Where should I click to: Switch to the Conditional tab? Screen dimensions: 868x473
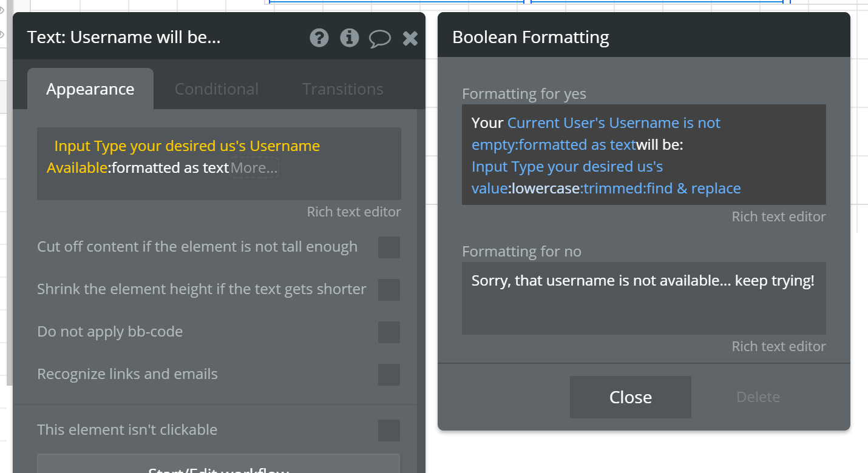(216, 89)
